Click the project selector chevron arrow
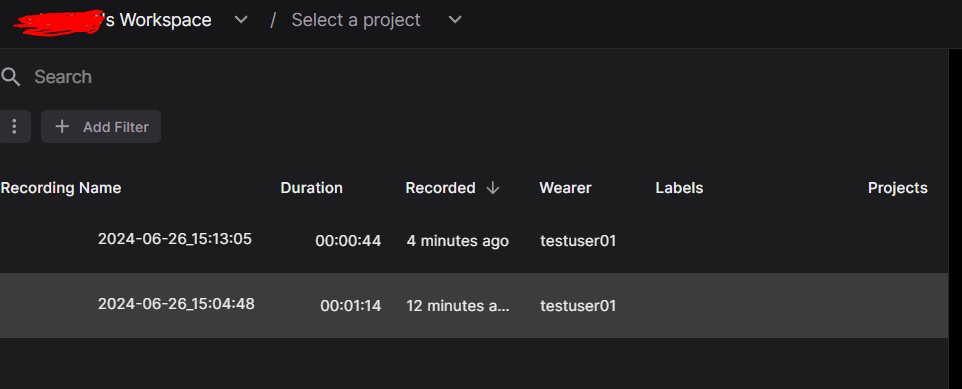The width and height of the screenshot is (962, 389). pos(455,20)
